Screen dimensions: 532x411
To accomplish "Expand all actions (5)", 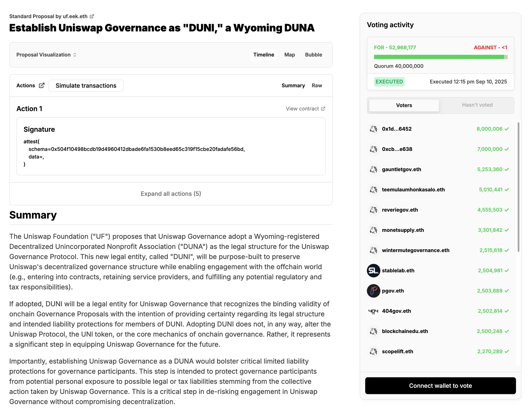I will (171, 194).
